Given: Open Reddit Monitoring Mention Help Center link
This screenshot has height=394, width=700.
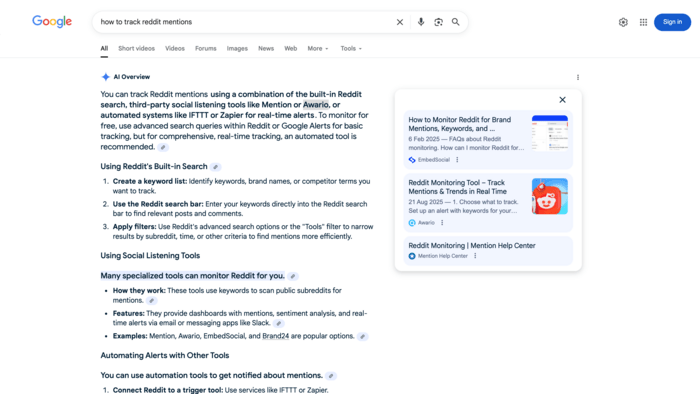Looking at the screenshot, I should [x=471, y=245].
